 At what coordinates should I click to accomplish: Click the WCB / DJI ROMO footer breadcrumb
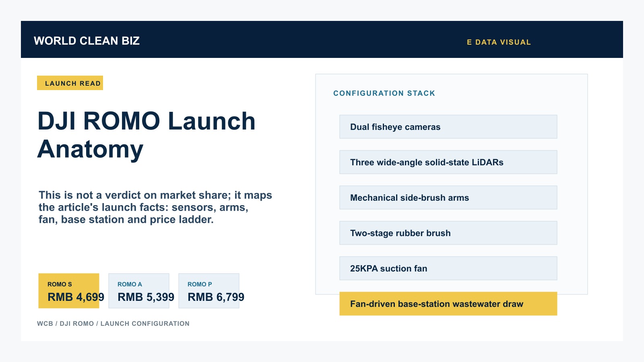click(113, 323)
